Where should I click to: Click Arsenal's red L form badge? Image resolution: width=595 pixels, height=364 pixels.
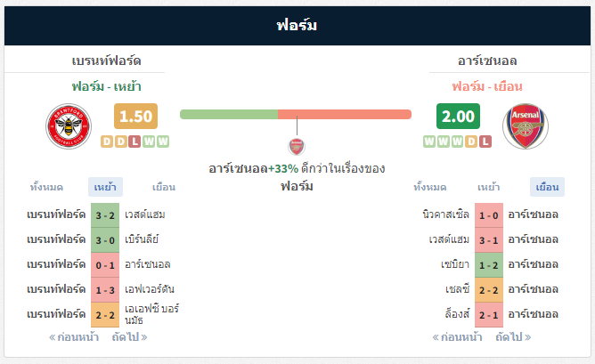tap(485, 142)
